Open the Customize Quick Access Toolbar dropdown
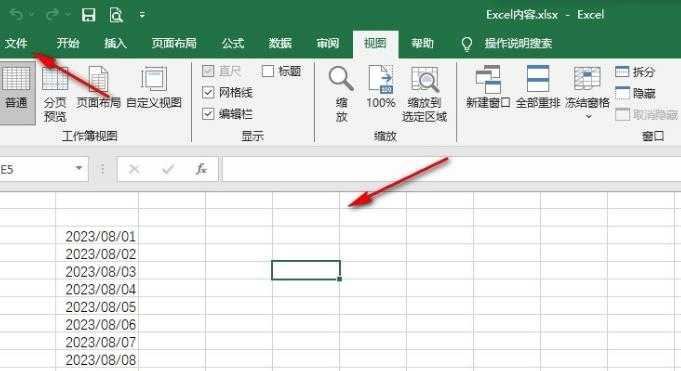Screen dimensions: 681x371 pyautogui.click(x=142, y=15)
